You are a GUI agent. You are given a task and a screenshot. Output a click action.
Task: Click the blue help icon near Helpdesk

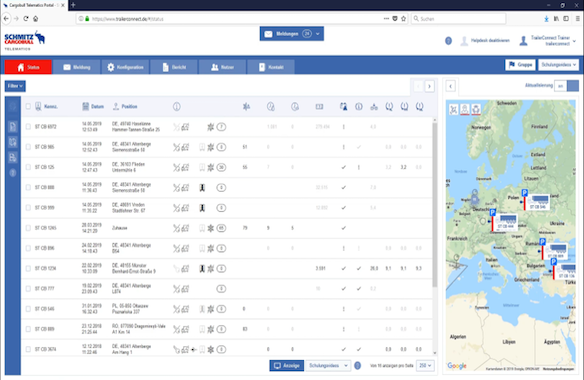pos(448,41)
